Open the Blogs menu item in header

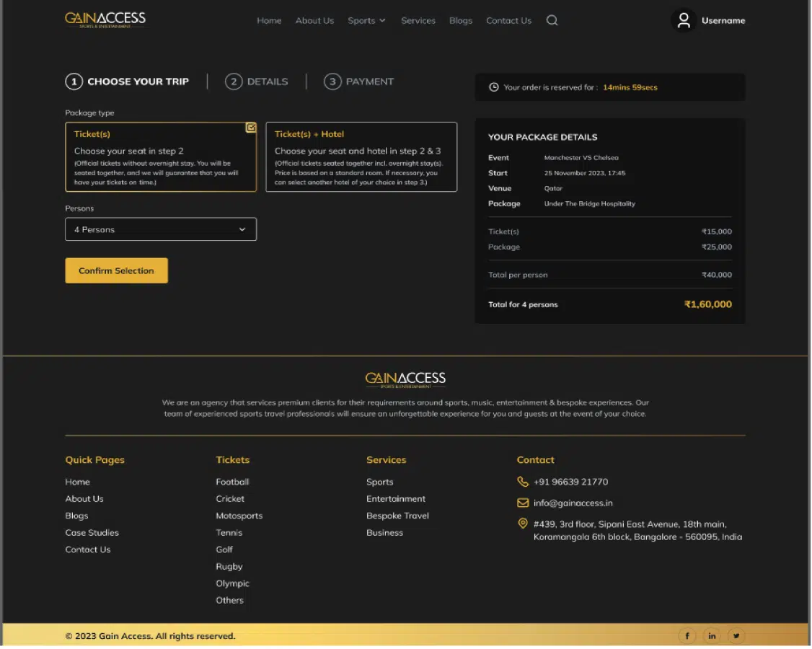(461, 21)
